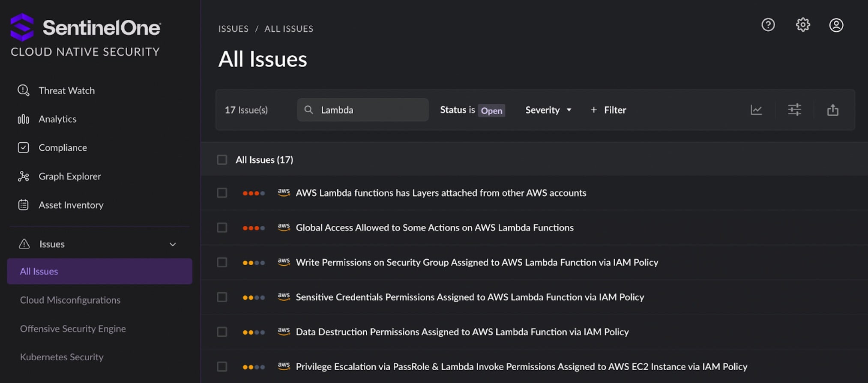Open Global Access Allowed Lambda issue

434,228
